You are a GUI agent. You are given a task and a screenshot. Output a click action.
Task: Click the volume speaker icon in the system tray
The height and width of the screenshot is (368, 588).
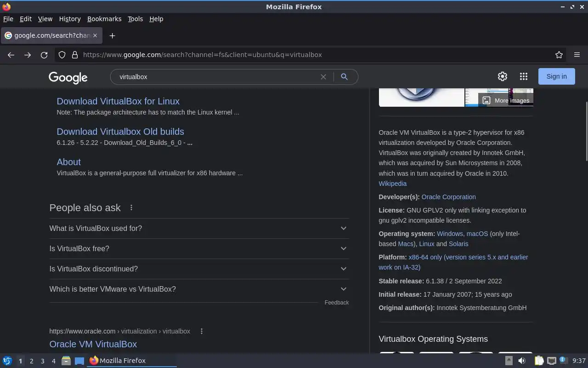[522, 361]
